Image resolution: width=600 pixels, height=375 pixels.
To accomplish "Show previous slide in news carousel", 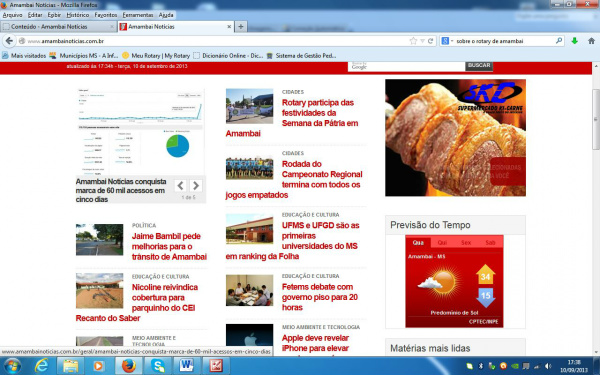I will pos(181,186).
